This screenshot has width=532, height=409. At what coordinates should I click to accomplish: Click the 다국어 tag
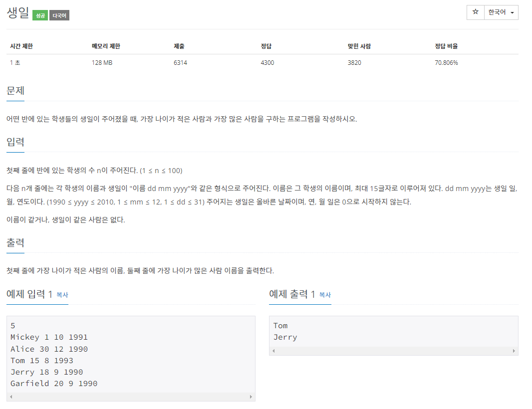(58, 15)
